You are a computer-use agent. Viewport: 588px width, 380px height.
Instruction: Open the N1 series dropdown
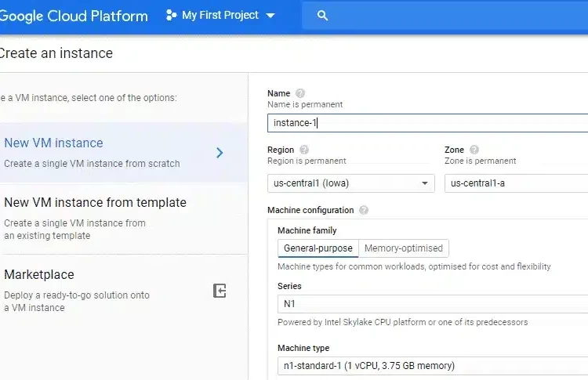[433, 303]
